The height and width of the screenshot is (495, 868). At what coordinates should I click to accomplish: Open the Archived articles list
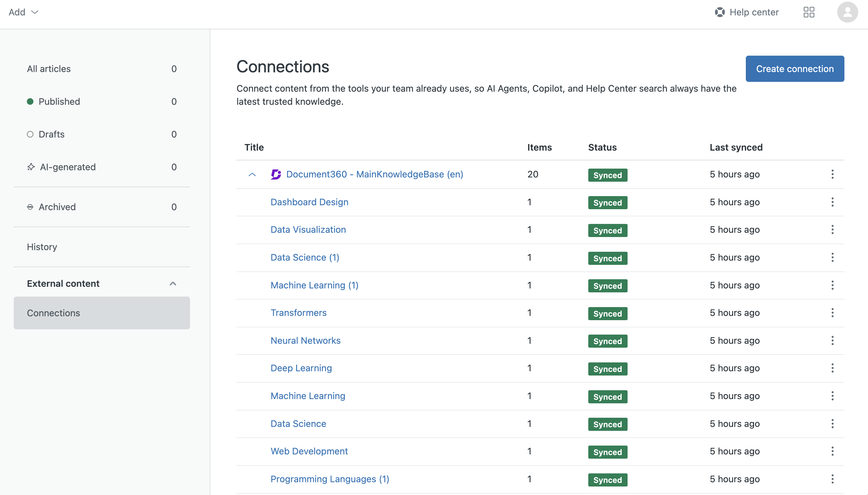tap(57, 207)
